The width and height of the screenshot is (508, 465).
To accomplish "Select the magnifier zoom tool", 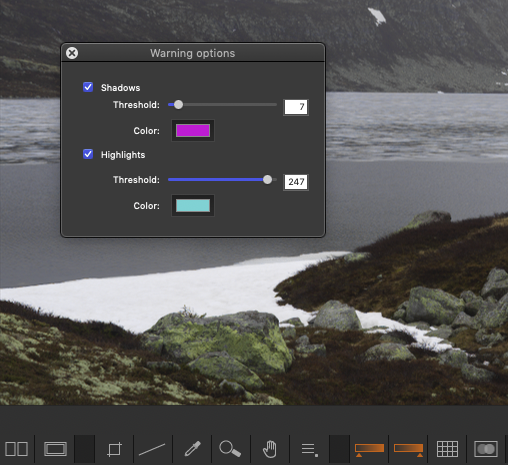I will click(230, 449).
